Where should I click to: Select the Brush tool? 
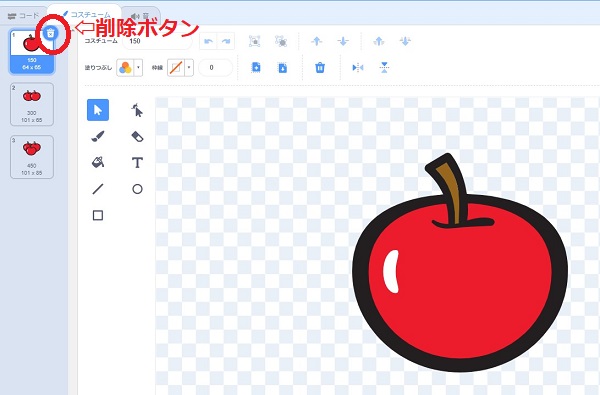(x=98, y=136)
